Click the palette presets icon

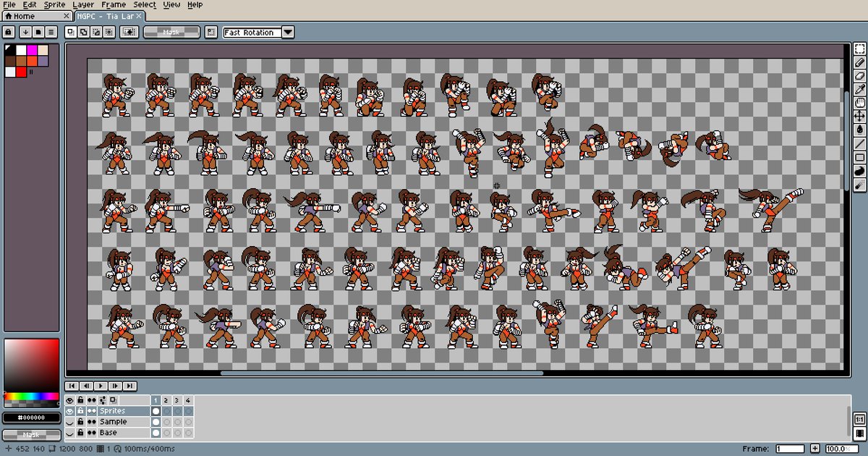[x=39, y=32]
